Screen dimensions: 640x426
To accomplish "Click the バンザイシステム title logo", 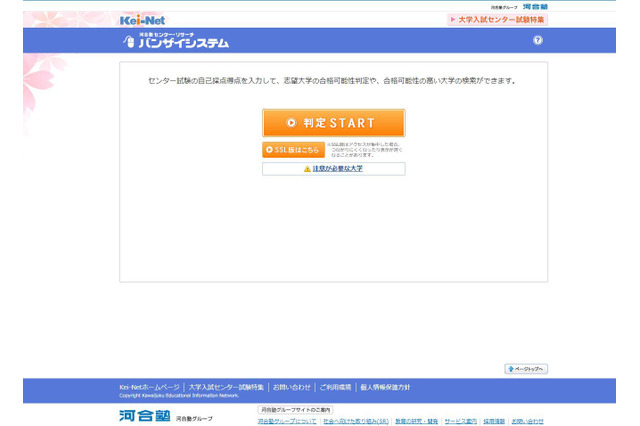I will pyautogui.click(x=176, y=40).
